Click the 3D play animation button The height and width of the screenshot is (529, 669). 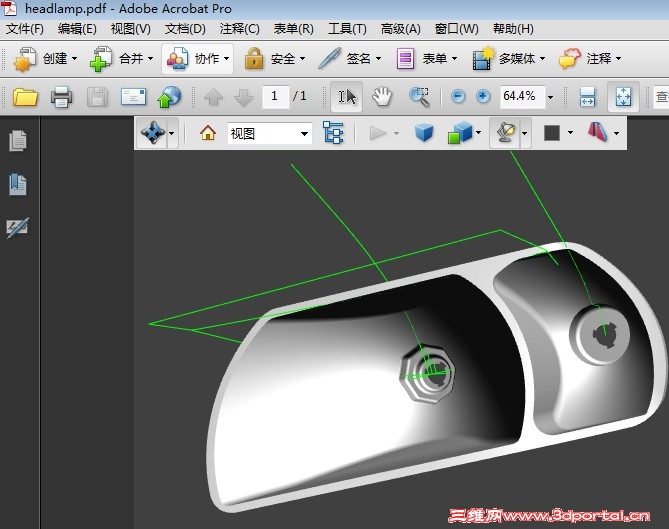tap(378, 133)
